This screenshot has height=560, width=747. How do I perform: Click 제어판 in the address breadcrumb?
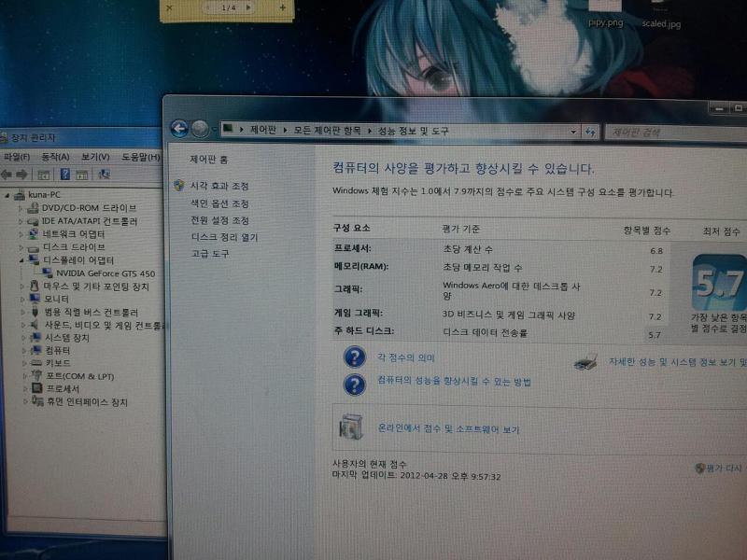pos(263,130)
